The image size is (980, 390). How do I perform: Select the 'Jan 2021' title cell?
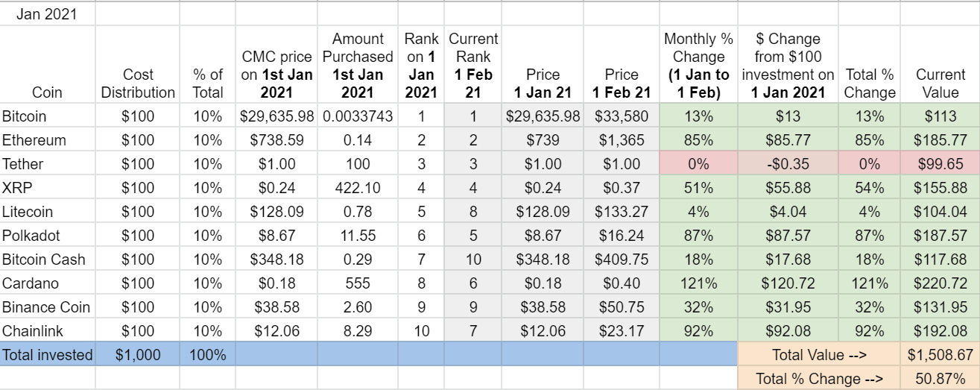[48, 14]
